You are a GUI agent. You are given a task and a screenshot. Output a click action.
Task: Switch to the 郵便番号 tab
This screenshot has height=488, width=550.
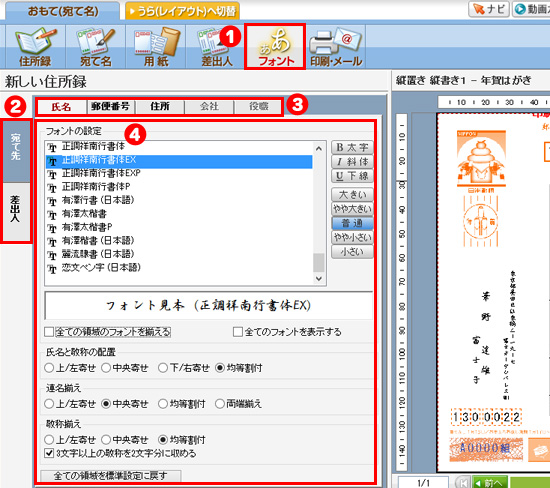point(110,107)
